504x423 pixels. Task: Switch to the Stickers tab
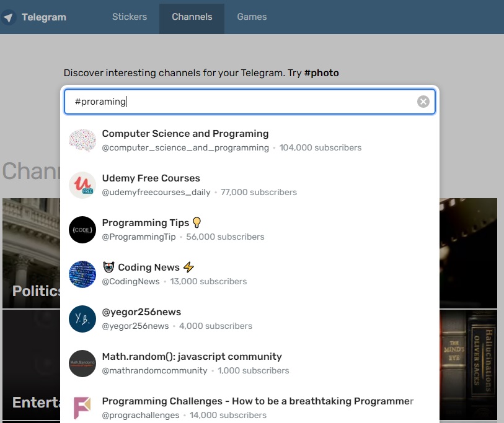pyautogui.click(x=129, y=17)
